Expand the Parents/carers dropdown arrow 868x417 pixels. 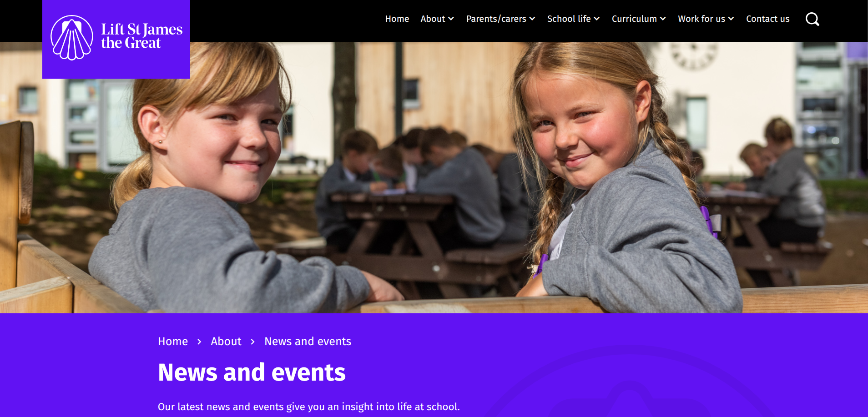(532, 19)
